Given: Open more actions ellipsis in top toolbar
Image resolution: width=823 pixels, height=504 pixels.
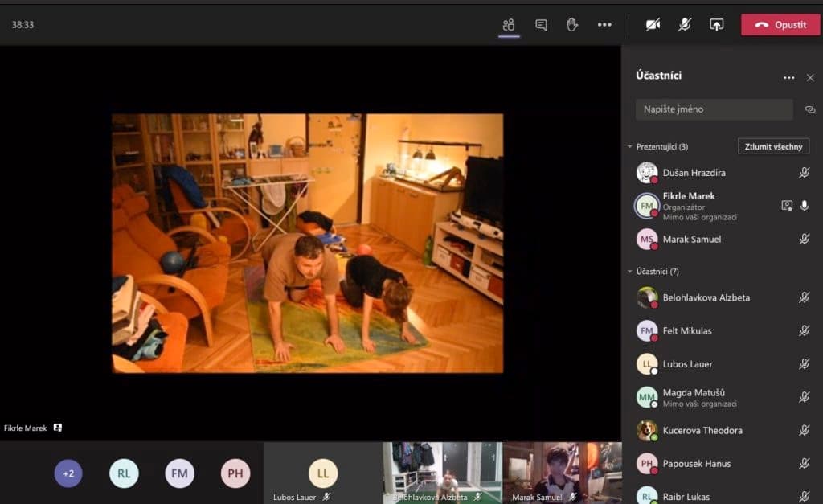Looking at the screenshot, I should pos(604,25).
